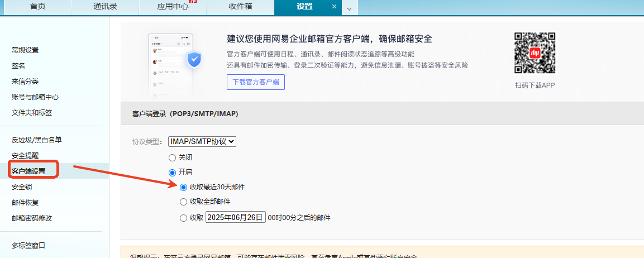Choose 收取最近30天邮件 option
Image resolution: width=644 pixels, height=258 pixels.
pyautogui.click(x=184, y=187)
